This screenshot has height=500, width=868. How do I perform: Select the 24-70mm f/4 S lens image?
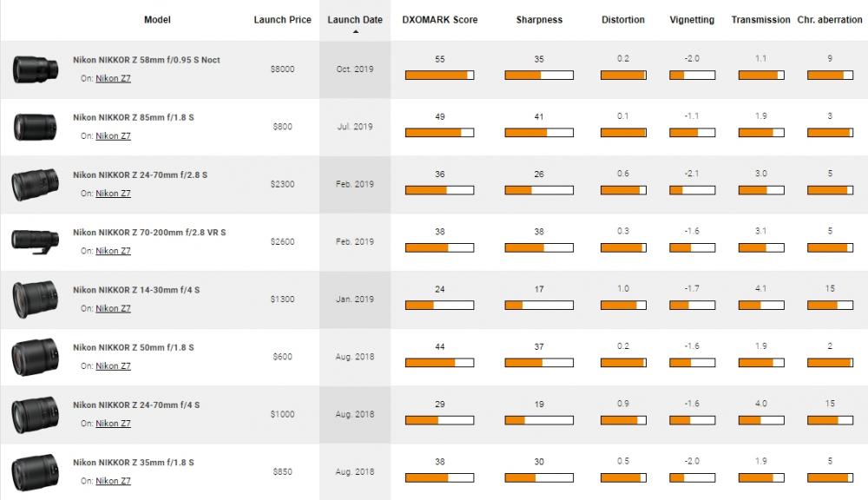[x=35, y=414]
